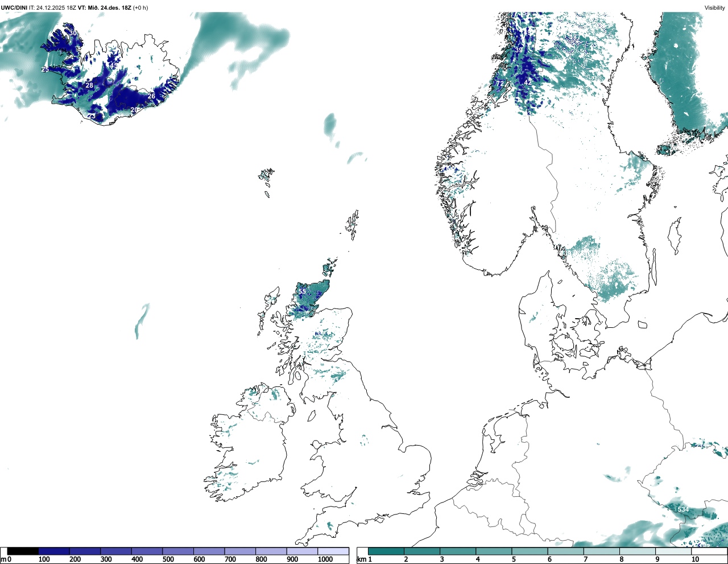This screenshot has width=728, height=564.
Task: Click the '72' value on Norway's coast
Action: (499, 83)
